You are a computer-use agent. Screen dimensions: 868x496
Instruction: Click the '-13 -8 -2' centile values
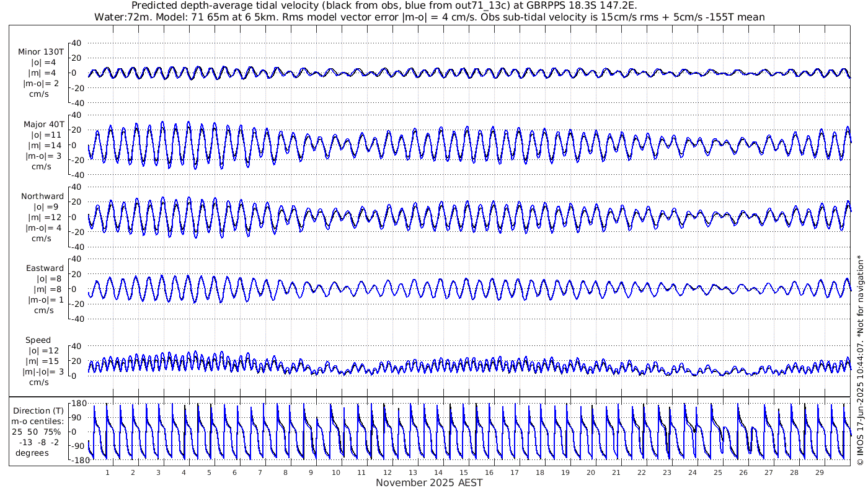(x=38, y=442)
